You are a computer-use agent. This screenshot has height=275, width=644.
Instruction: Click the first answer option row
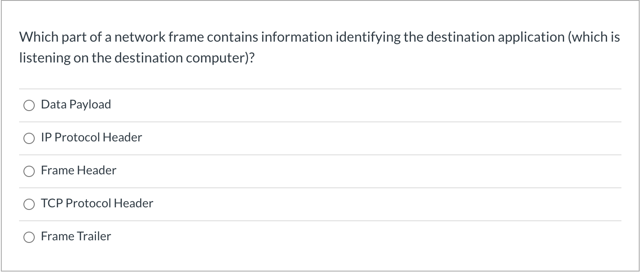(321, 105)
